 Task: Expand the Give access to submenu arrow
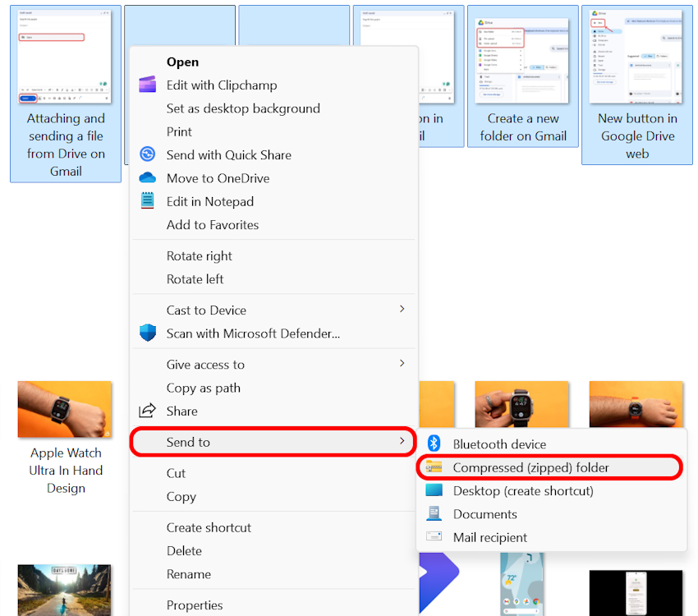402,363
